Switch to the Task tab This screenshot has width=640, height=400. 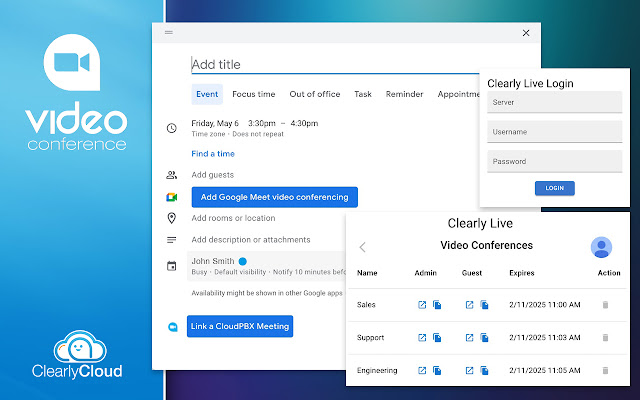click(363, 94)
